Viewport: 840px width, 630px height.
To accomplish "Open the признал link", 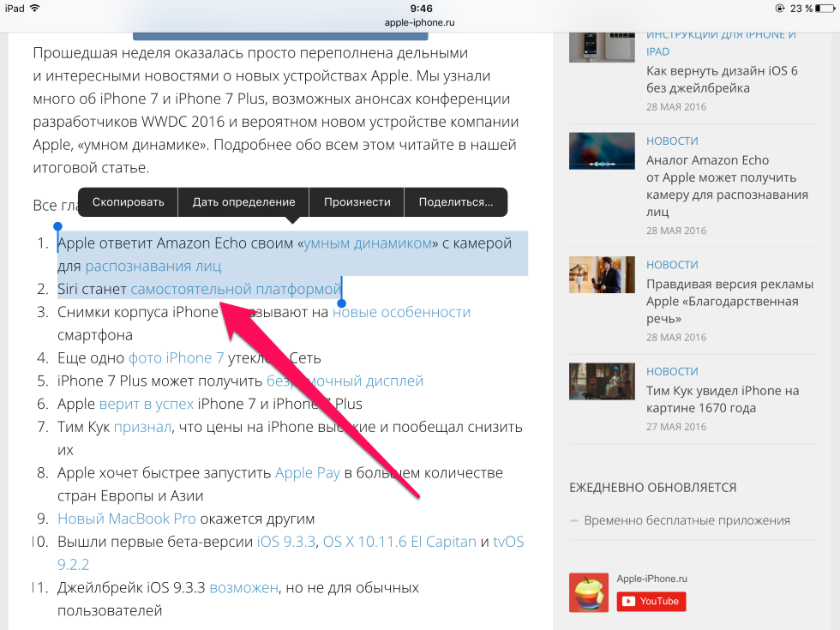I will (142, 427).
